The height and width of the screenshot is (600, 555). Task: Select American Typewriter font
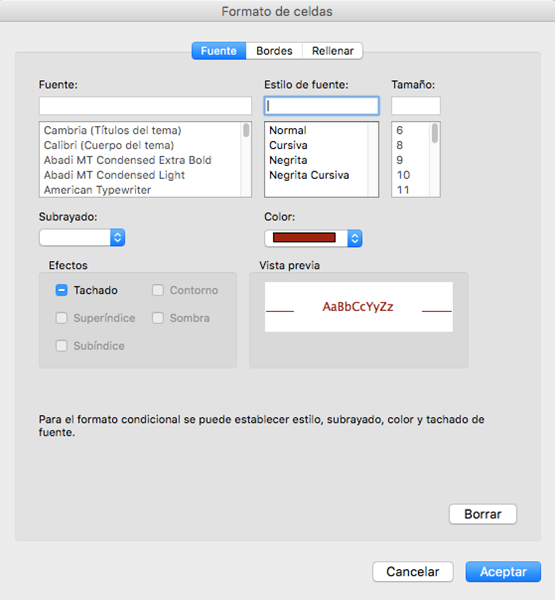pyautogui.click(x=98, y=190)
